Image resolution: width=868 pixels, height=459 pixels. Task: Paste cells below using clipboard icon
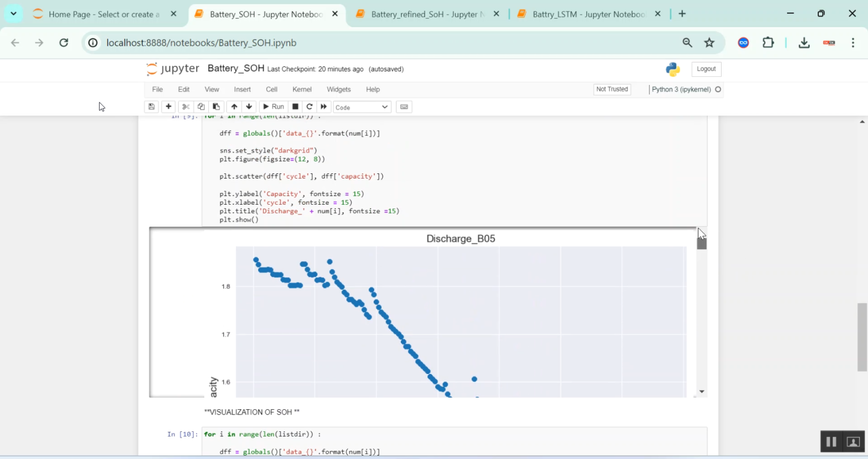(x=216, y=107)
